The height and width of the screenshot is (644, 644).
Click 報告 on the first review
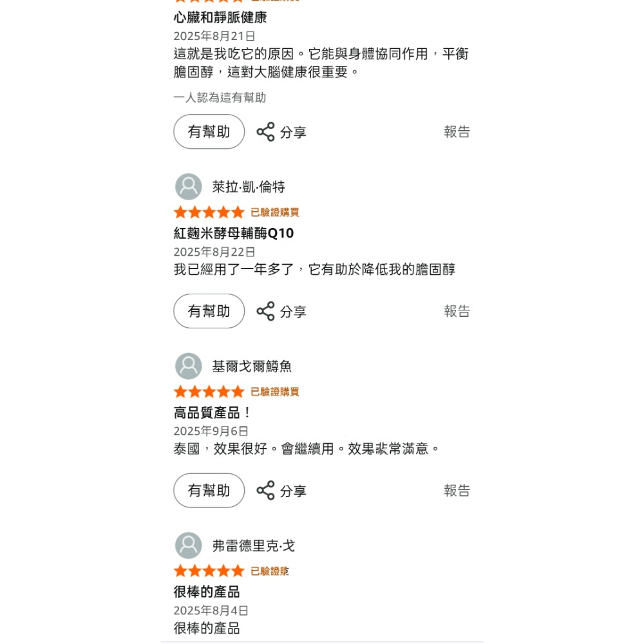[457, 131]
